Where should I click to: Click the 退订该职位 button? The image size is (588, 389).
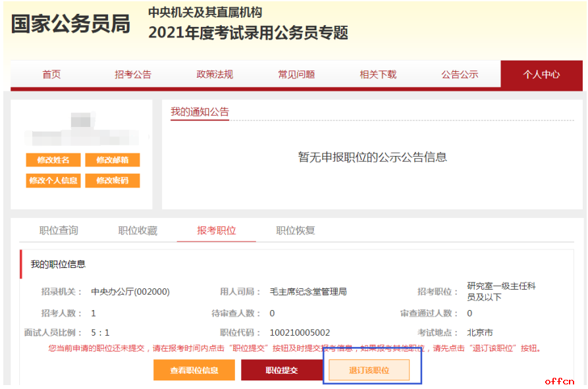[369, 370]
